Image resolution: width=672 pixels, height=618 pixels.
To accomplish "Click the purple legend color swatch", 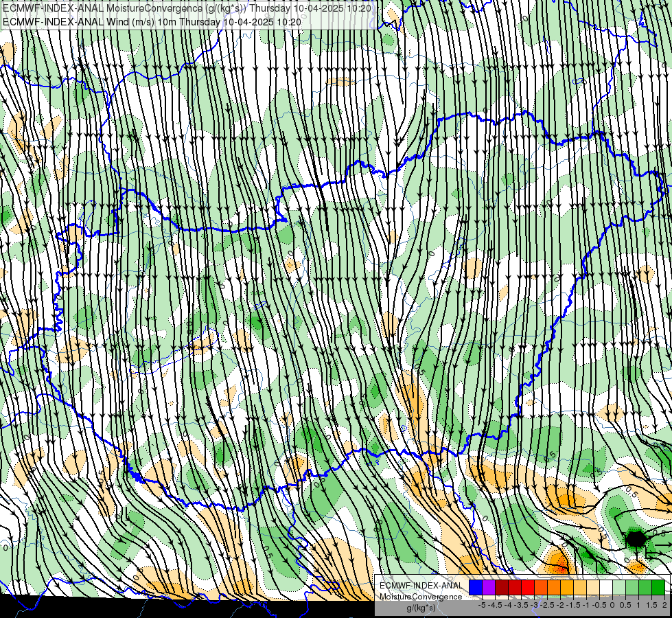I will click(x=489, y=587).
